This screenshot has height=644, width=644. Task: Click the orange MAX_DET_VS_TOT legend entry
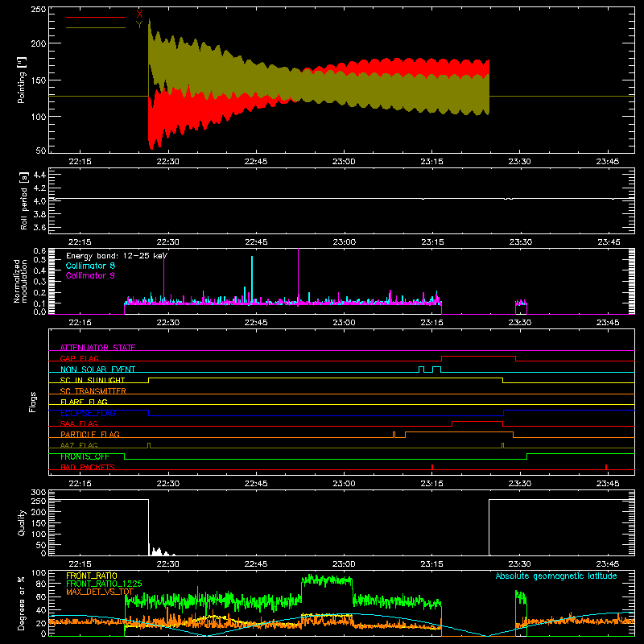100,592
